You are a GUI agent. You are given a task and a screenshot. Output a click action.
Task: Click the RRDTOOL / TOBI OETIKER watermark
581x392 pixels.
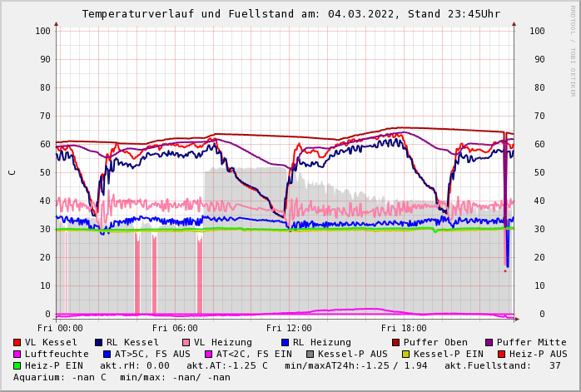[573, 50]
